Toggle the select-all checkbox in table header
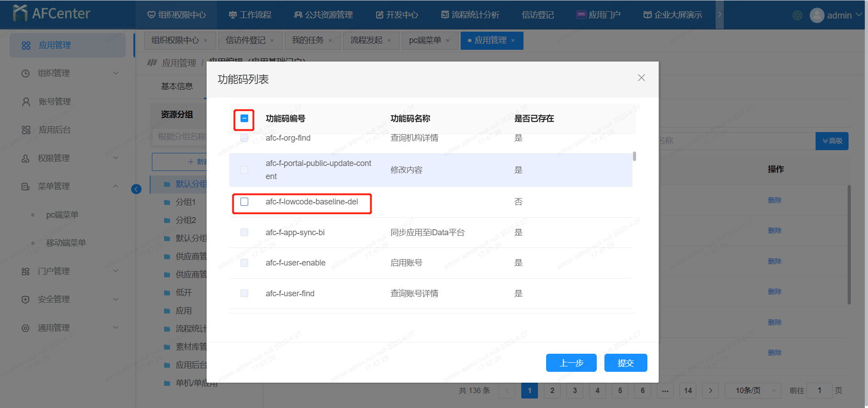 pos(244,119)
